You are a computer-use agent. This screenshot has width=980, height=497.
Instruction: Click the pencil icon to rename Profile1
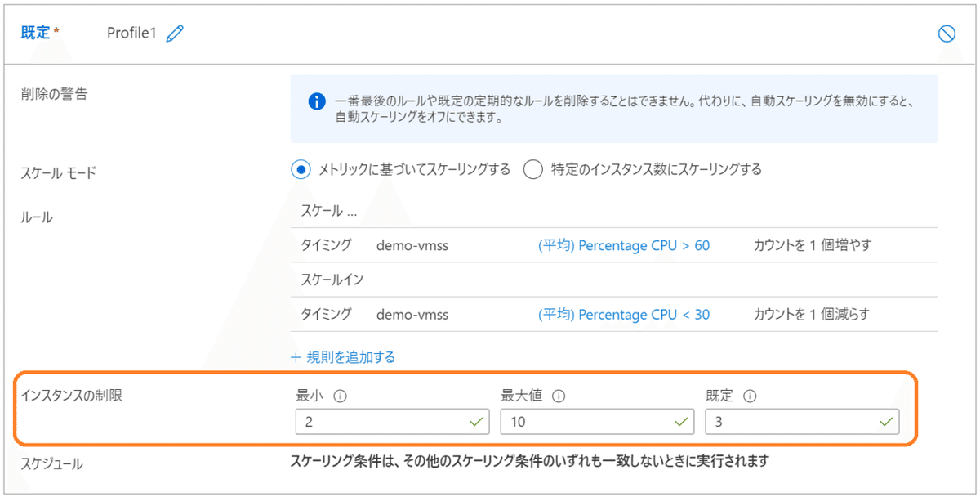point(175,34)
